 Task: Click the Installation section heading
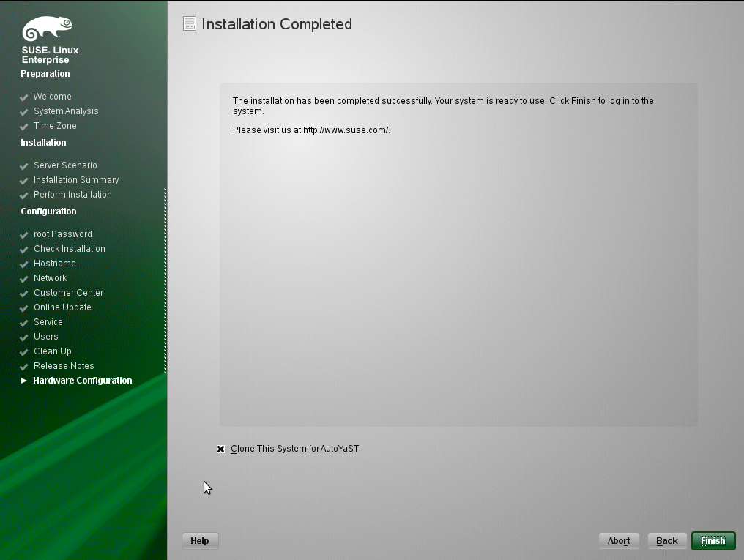click(x=43, y=142)
